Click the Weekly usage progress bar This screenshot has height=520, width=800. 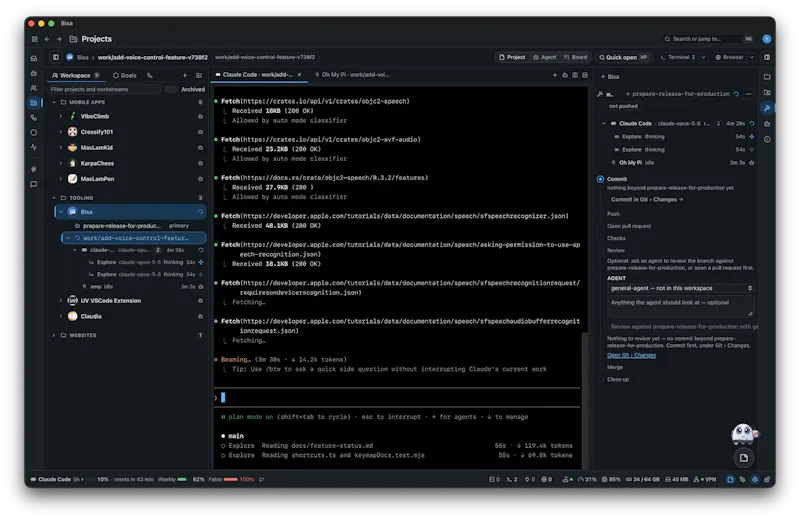click(182, 480)
